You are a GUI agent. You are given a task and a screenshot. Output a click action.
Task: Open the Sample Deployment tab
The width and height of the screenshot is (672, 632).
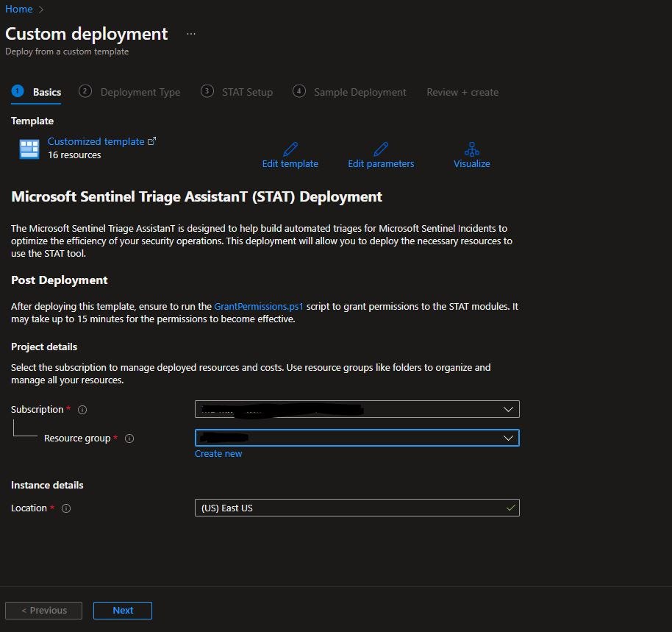349,92
